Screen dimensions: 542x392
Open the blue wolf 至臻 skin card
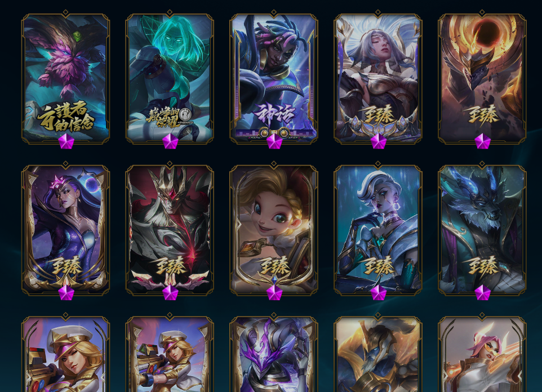(482, 229)
